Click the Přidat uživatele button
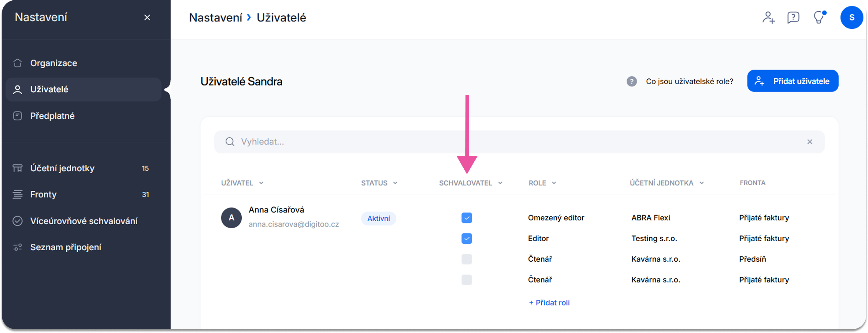 tap(792, 81)
